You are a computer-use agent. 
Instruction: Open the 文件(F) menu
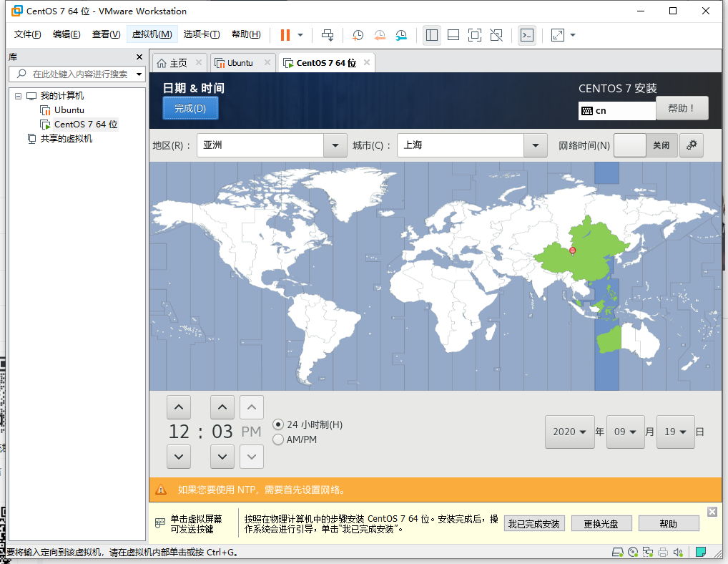pyautogui.click(x=27, y=34)
